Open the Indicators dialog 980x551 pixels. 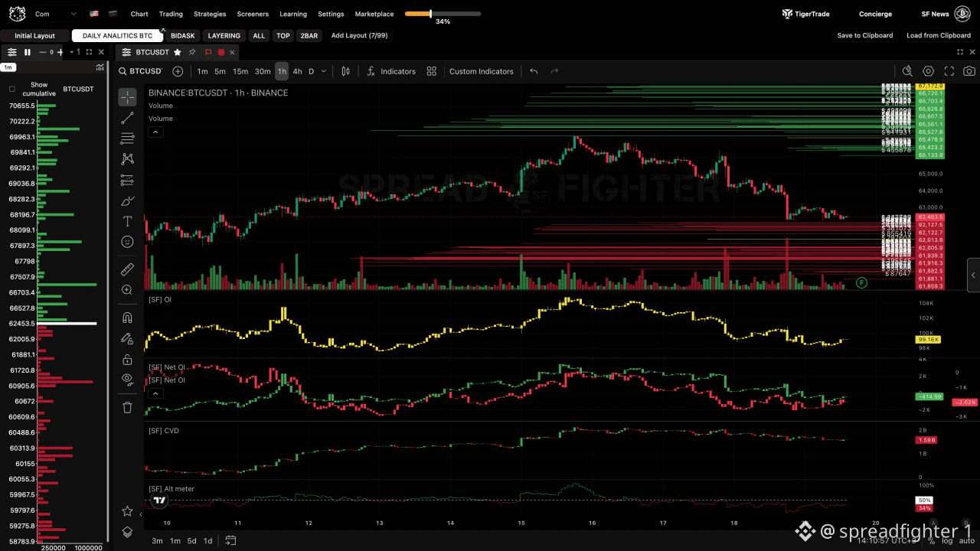pyautogui.click(x=391, y=71)
